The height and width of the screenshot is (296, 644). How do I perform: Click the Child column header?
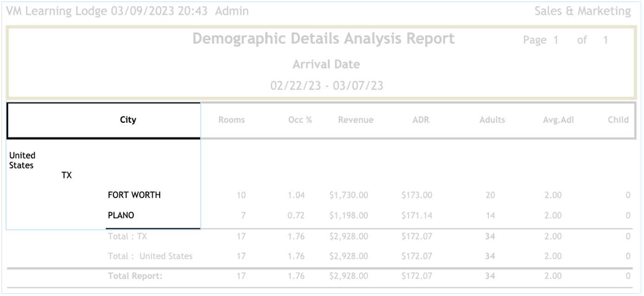[x=618, y=120]
